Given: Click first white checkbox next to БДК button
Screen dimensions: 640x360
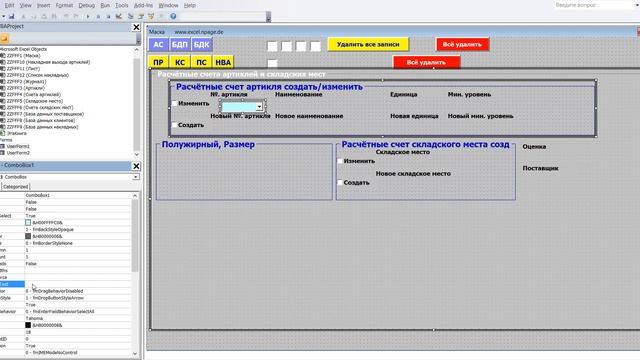Looking at the screenshot, I should (272, 46).
